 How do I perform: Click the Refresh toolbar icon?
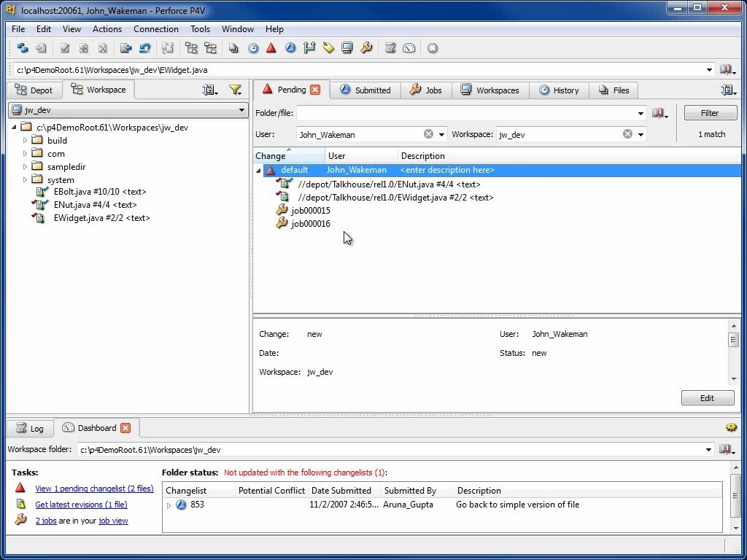23,48
